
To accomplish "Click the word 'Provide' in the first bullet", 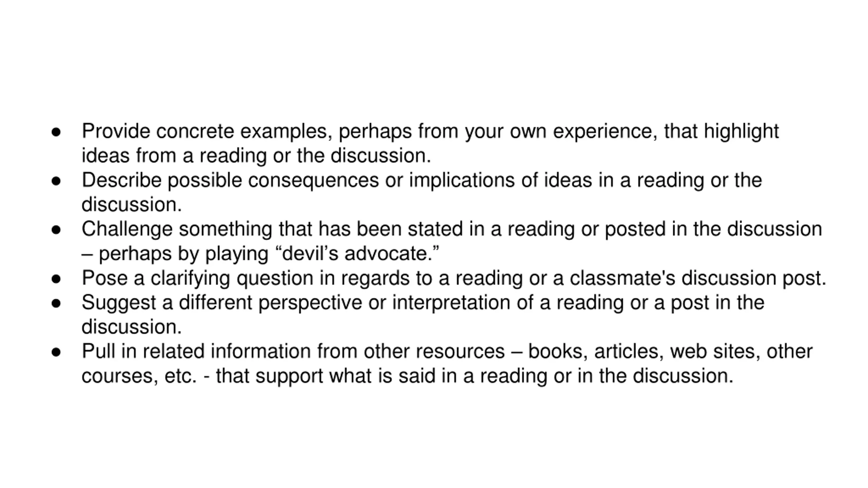I will pyautogui.click(x=116, y=131).
